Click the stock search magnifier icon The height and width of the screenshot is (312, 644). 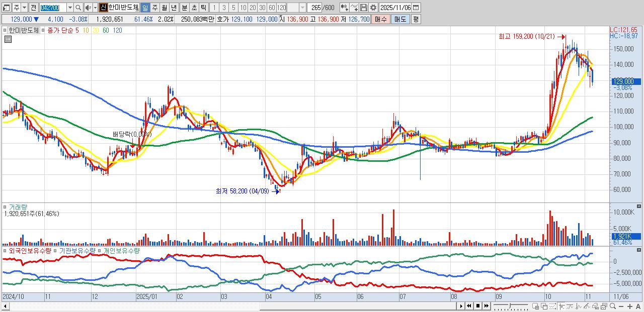[79, 8]
